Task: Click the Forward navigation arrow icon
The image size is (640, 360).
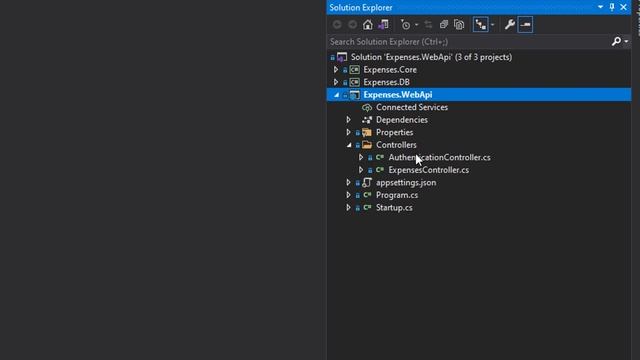Action: (x=353, y=25)
